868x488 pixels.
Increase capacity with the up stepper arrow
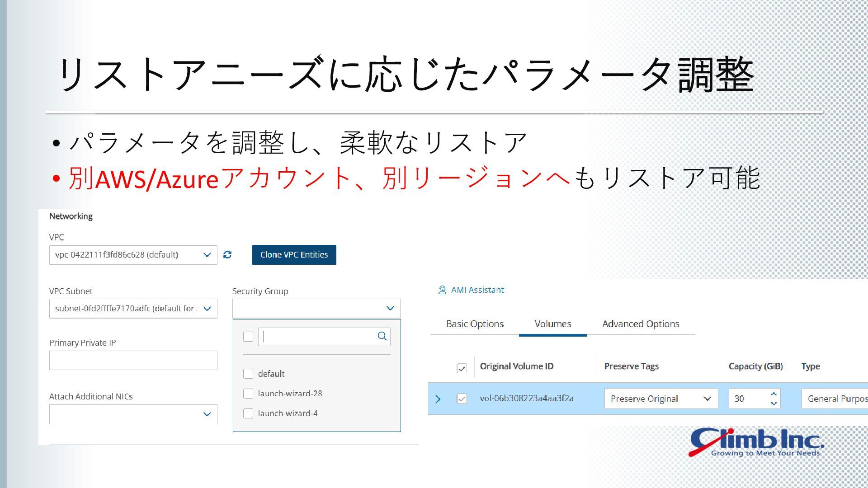coord(774,394)
